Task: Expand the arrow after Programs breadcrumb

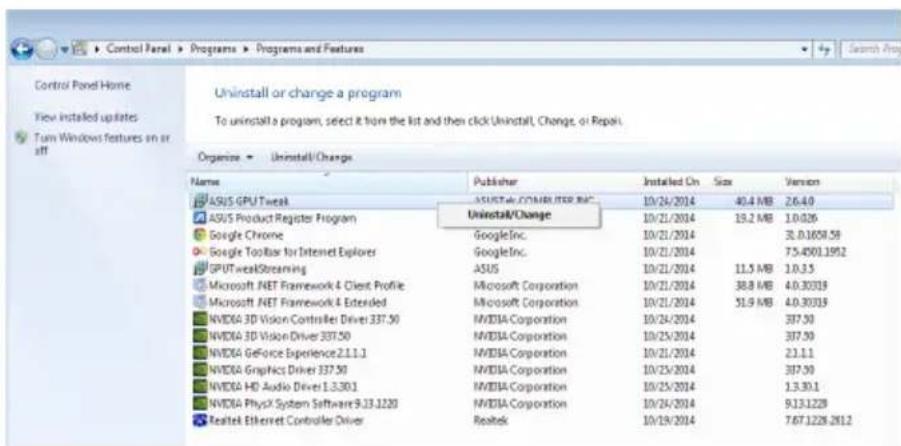Action: point(245,49)
